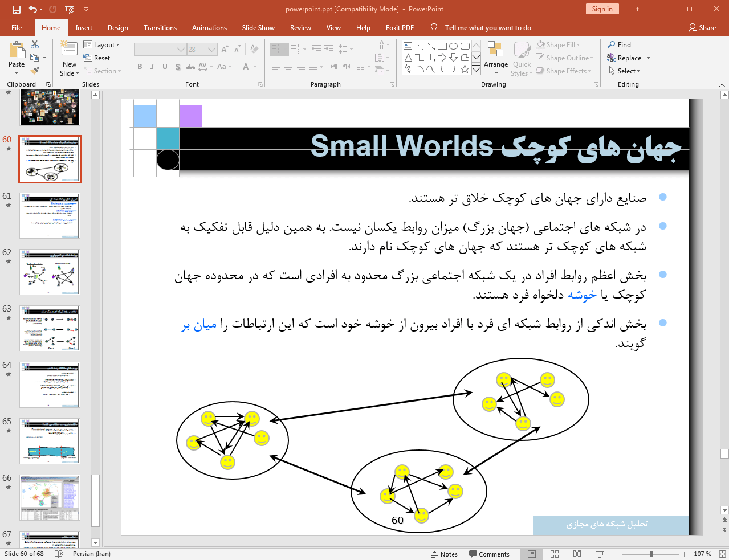Viewport: 729px width, 560px height.
Task: Click the Sign in button
Action: pyautogui.click(x=602, y=9)
